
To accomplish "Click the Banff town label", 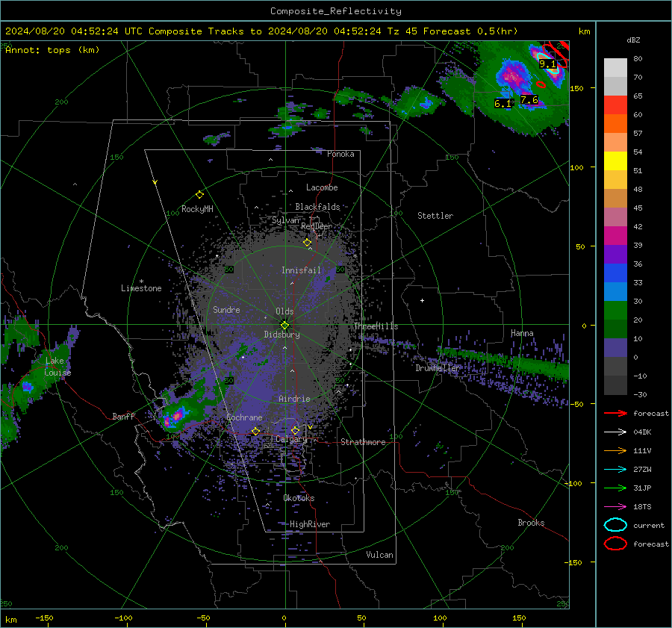I will pyautogui.click(x=123, y=416).
